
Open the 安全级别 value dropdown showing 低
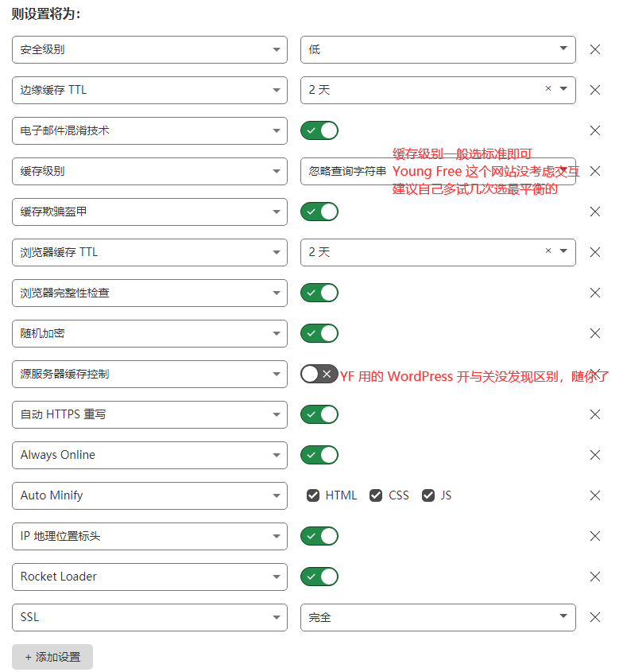[438, 50]
